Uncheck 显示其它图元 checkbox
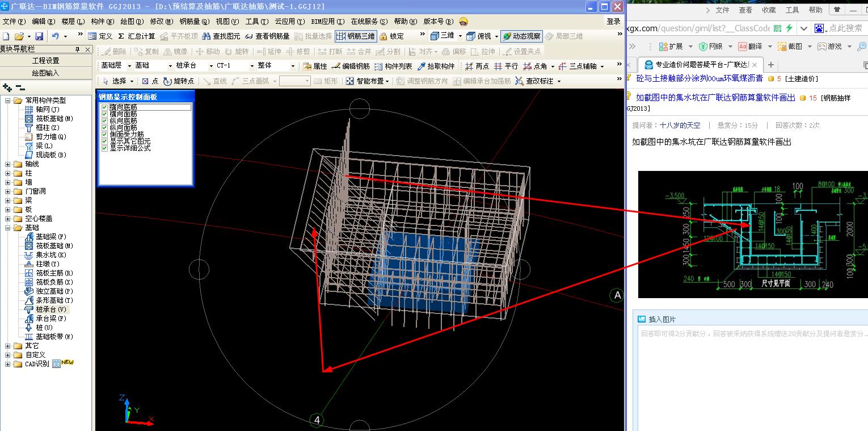 pyautogui.click(x=104, y=141)
